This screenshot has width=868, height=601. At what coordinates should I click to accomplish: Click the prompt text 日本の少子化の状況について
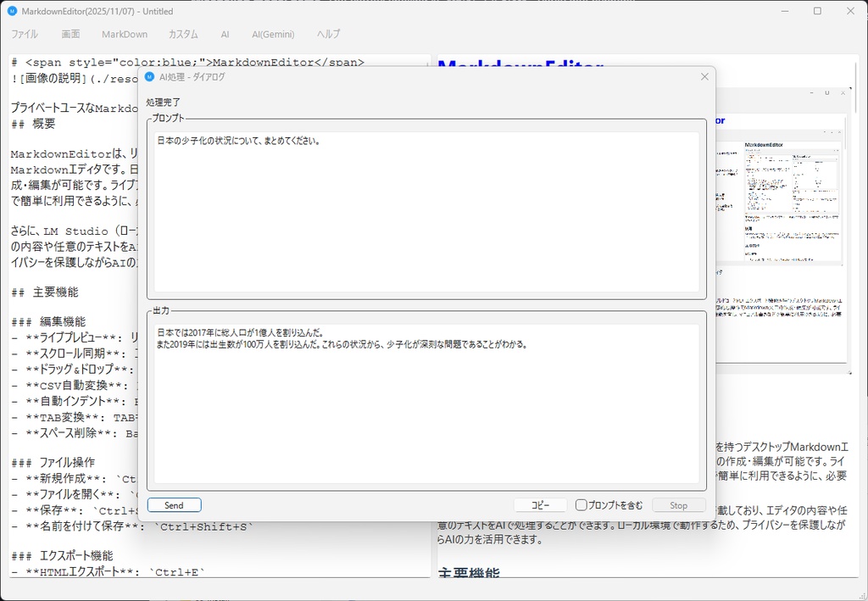tap(238, 141)
